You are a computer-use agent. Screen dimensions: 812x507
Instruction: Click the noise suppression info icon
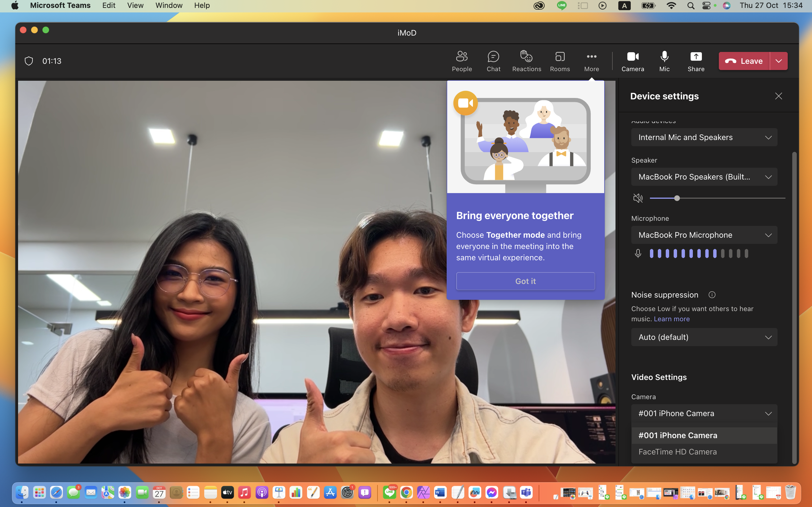click(712, 295)
